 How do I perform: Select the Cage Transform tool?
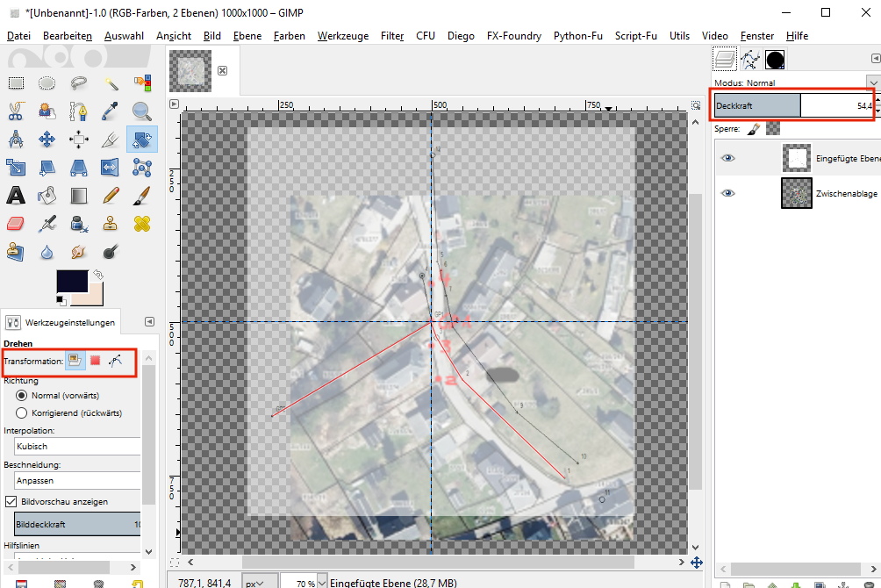pyautogui.click(x=142, y=168)
